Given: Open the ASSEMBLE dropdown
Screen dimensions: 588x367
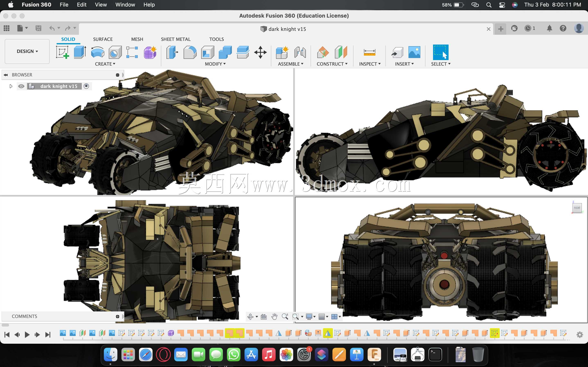Looking at the screenshot, I should coord(291,64).
